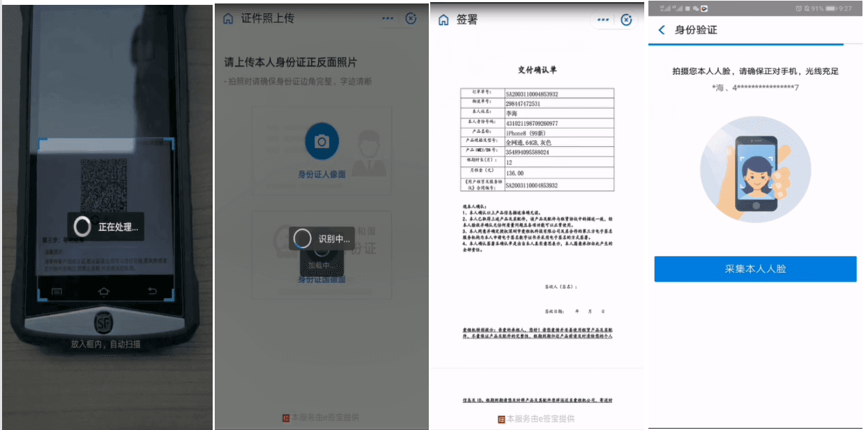This screenshot has height=430, width=868.
Task: Close the 签署 screen with the circle icon
Action: [x=627, y=20]
